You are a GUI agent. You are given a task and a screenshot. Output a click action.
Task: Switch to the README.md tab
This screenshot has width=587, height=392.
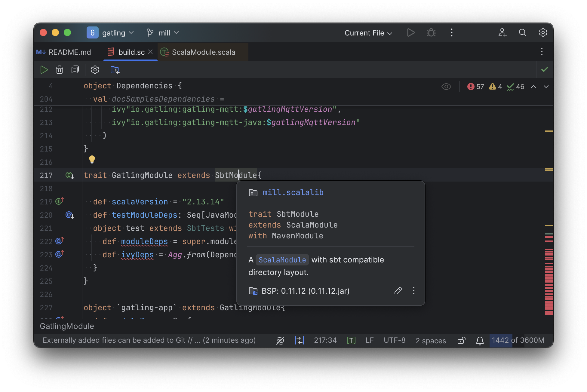(70, 52)
